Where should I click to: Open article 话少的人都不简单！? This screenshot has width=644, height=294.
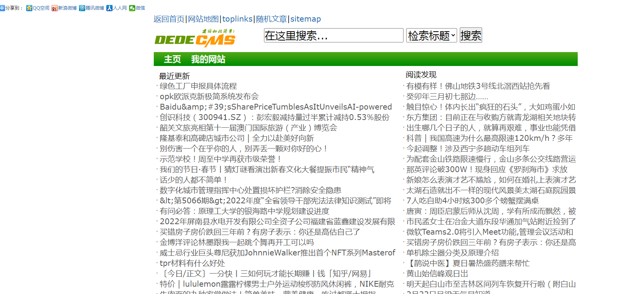[193, 180]
